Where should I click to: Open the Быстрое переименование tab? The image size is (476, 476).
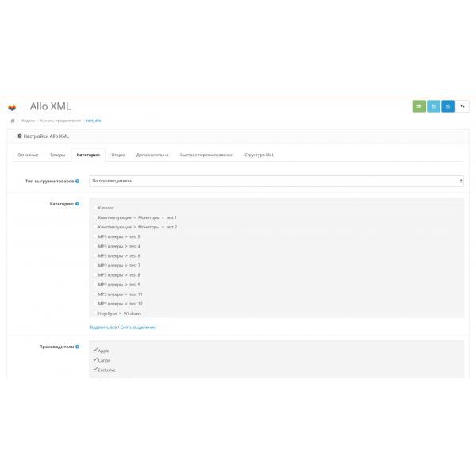pos(206,155)
